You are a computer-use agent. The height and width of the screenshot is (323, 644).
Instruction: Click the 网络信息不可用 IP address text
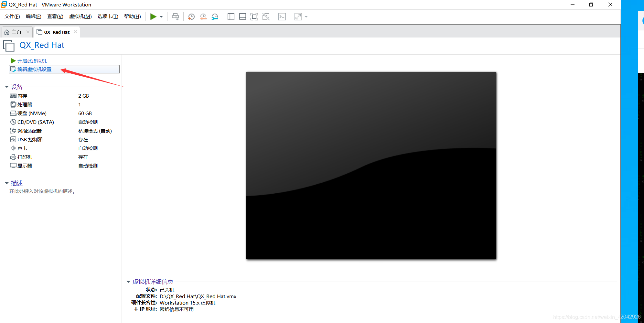tap(177, 309)
